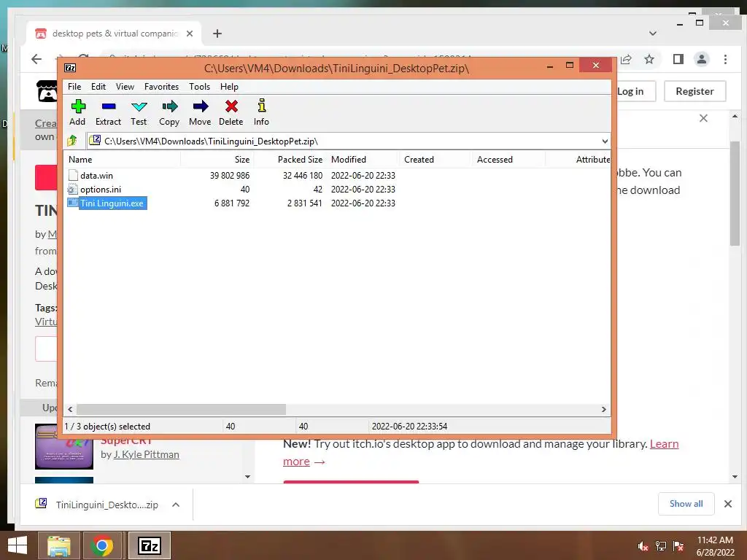Toggle Chrome's side panel icon
This screenshot has height=560, width=747.
[678, 59]
